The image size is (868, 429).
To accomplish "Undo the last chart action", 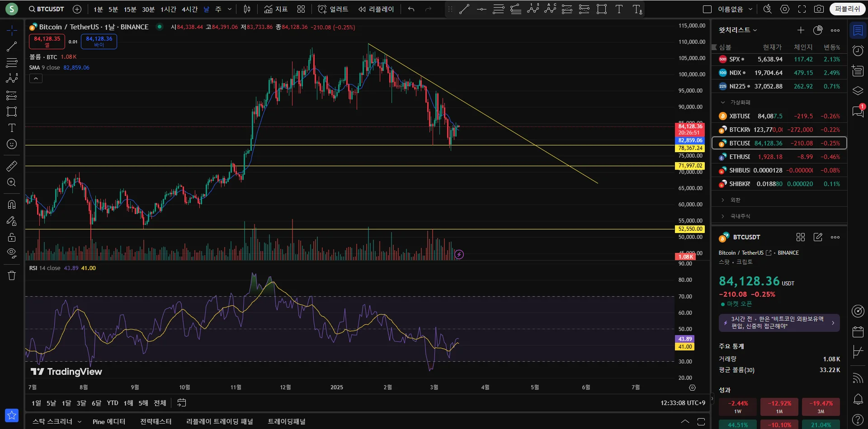I will (411, 9).
